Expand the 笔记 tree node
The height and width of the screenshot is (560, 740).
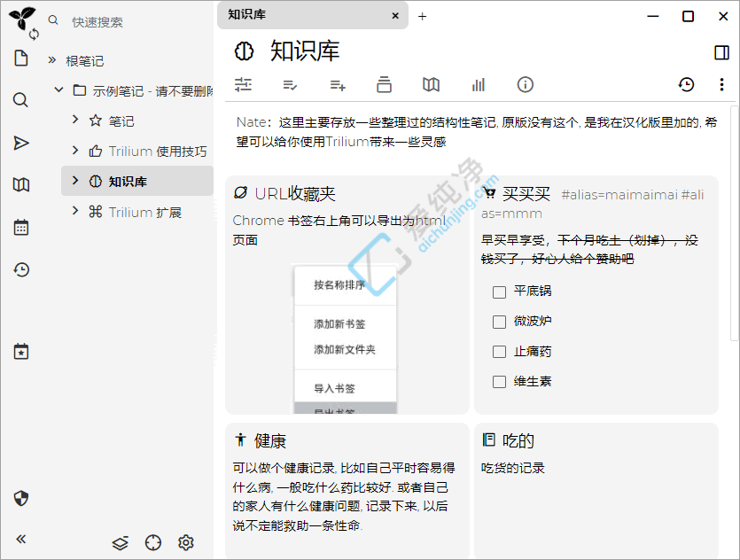coord(75,121)
